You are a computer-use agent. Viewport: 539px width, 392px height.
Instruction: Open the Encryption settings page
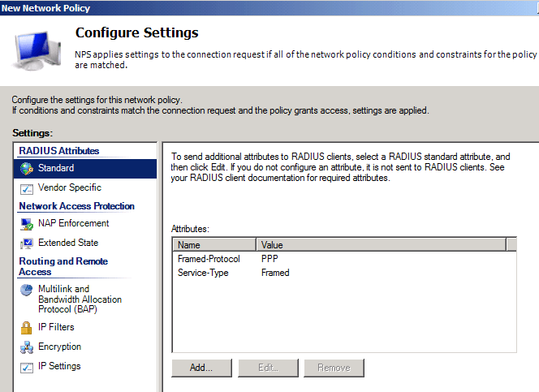(59, 347)
